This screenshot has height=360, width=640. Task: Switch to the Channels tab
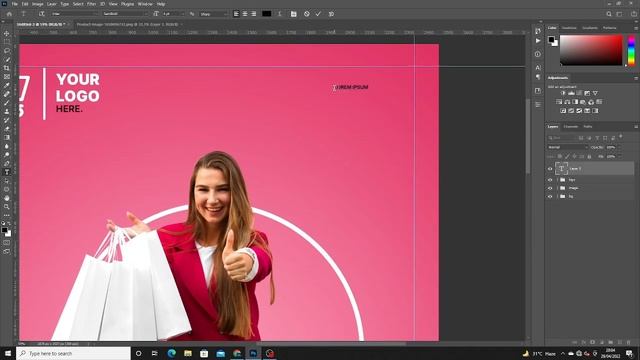pos(571,127)
